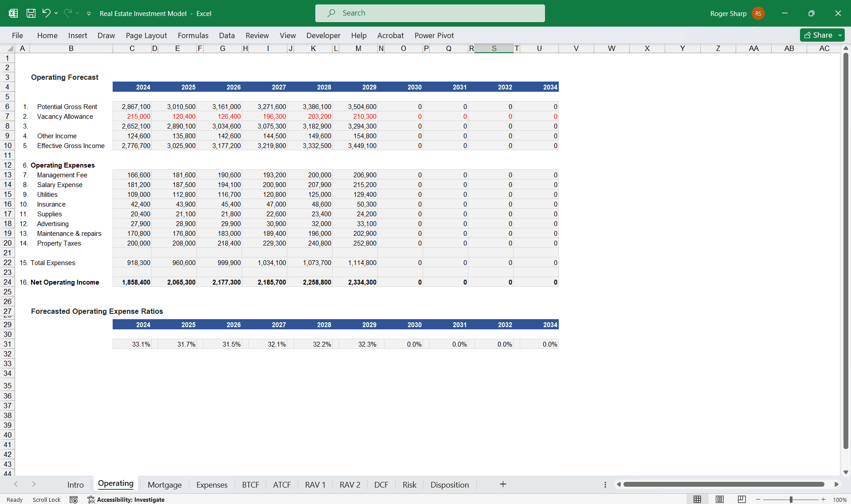Open the File menu

tap(17, 35)
